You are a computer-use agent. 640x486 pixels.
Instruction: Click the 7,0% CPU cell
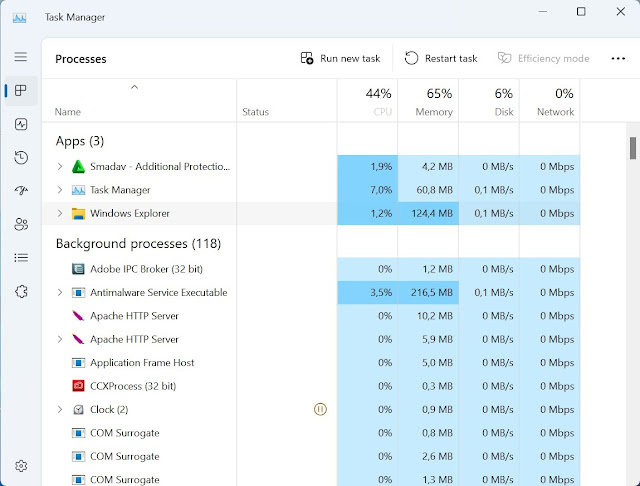[x=367, y=190]
